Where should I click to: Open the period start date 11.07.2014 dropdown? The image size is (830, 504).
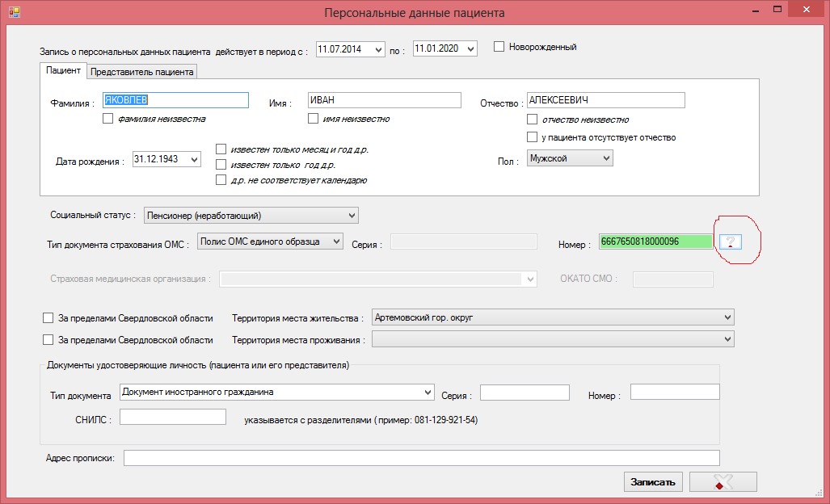(378, 49)
